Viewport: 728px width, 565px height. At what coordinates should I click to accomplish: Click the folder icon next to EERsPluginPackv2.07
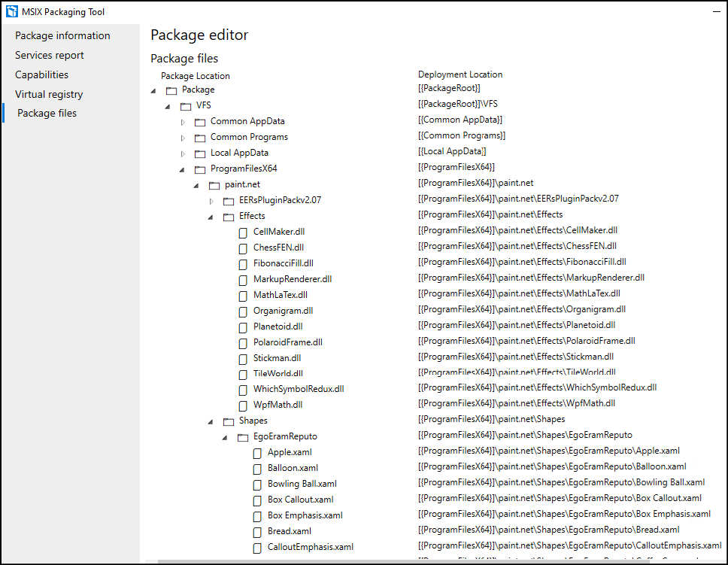(x=229, y=201)
